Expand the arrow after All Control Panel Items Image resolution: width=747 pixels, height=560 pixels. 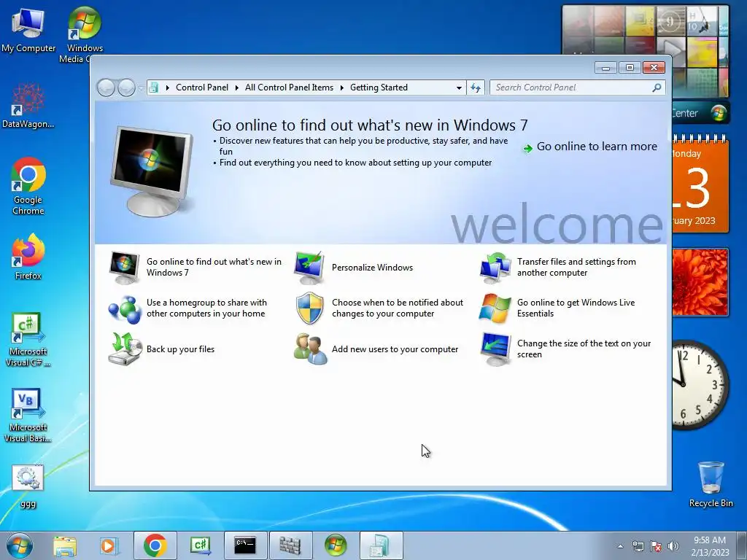tap(341, 87)
